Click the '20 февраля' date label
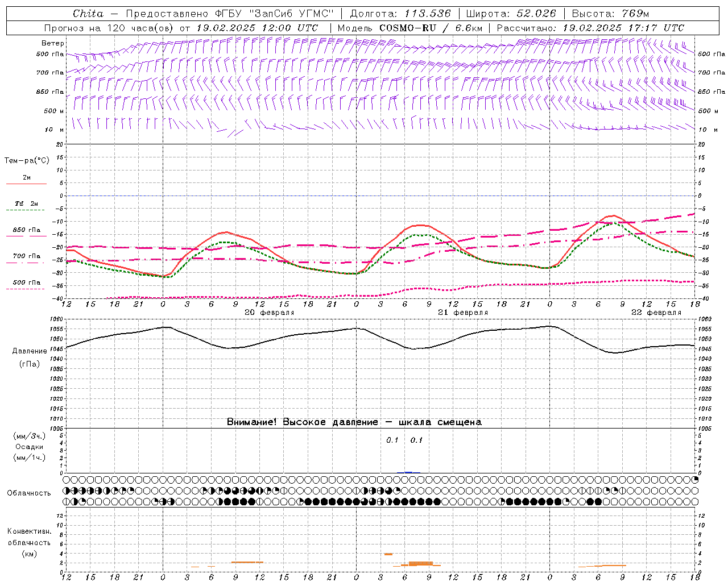728x582 pixels. 270,313
